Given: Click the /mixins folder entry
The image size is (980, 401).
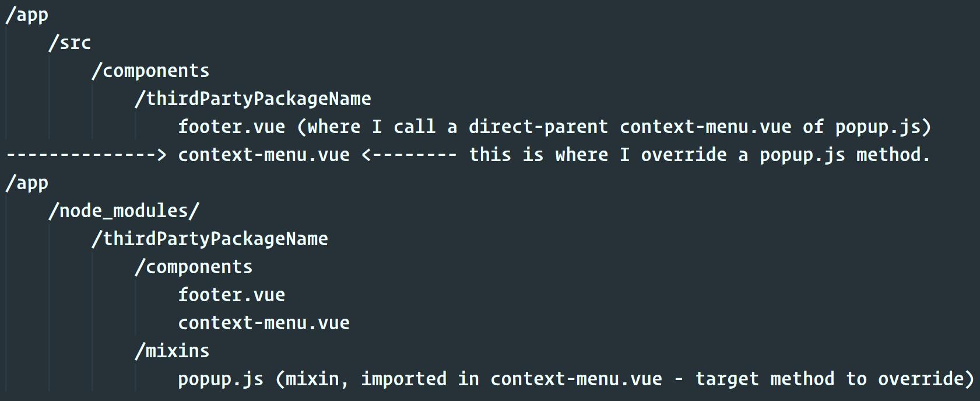Looking at the screenshot, I should coord(172,351).
